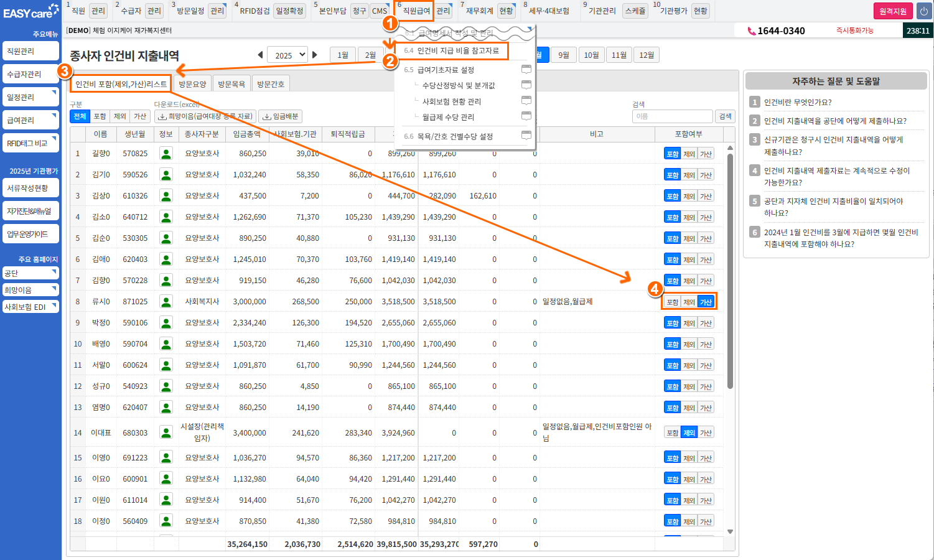934x560 pixels.
Task: Download 임금배분 excel file
Action: click(x=283, y=116)
